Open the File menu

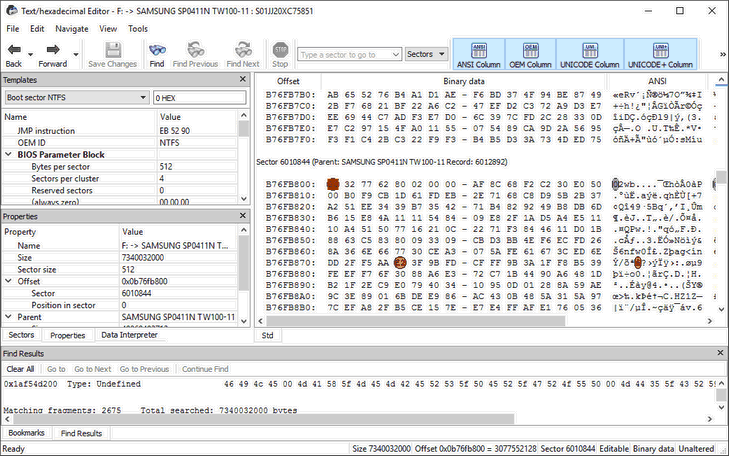13,29
